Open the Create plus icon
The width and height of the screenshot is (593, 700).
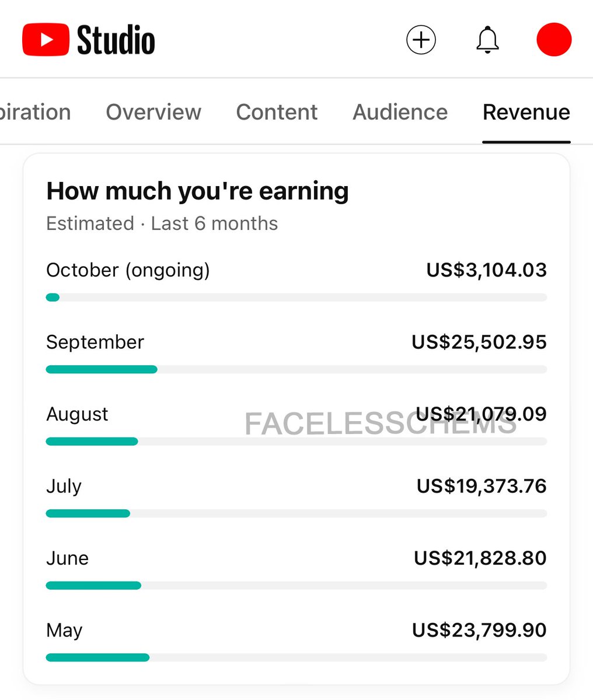421,40
